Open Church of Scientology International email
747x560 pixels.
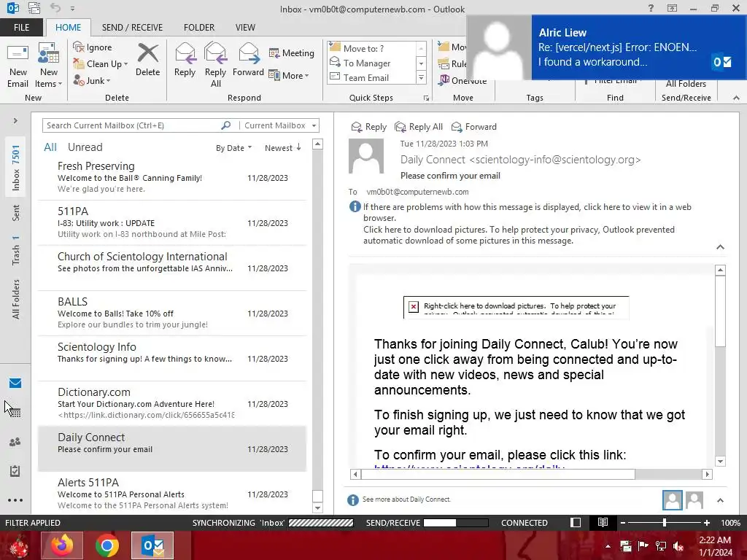172,268
